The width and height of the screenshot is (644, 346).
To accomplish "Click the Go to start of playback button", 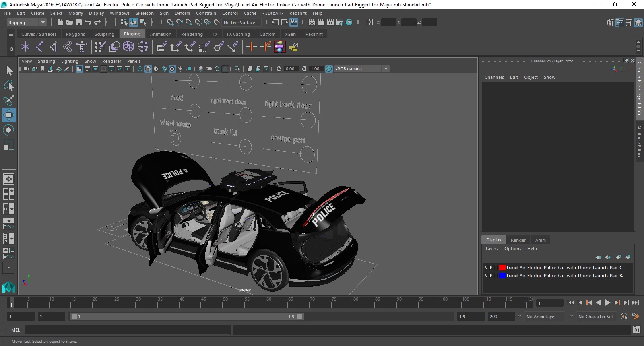I will tap(571, 303).
